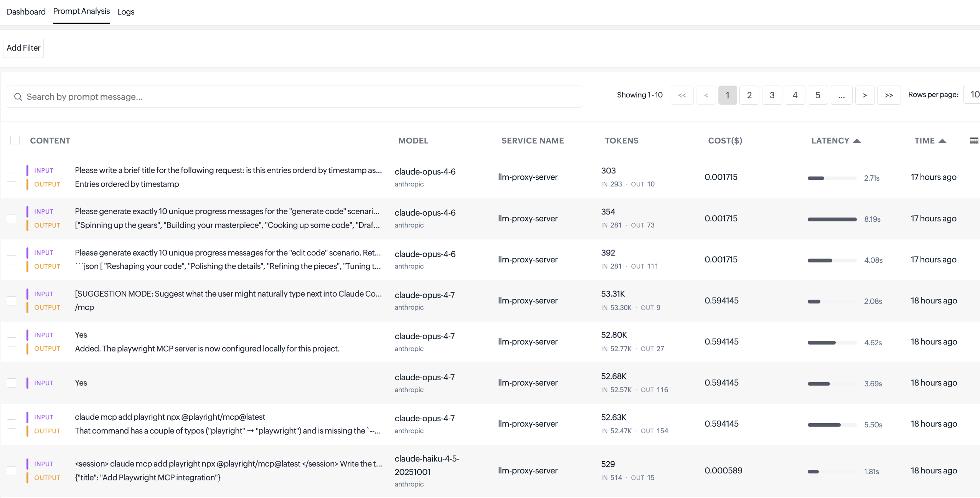
Task: Click the MODEL column header
Action: (x=413, y=141)
